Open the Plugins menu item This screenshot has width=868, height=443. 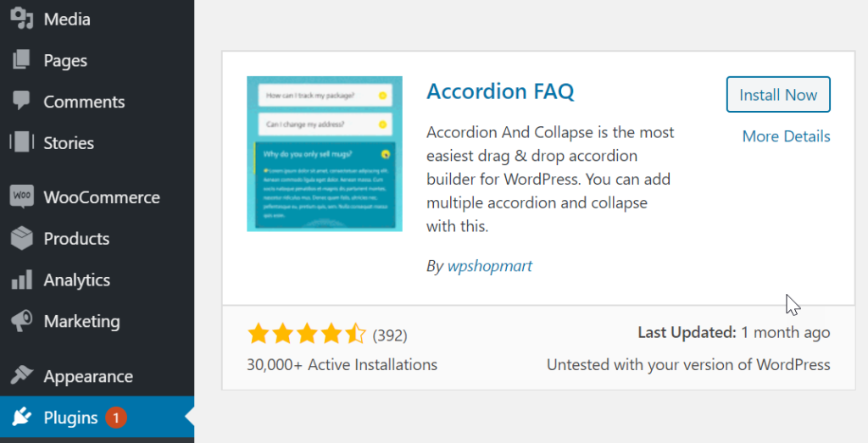[71, 418]
